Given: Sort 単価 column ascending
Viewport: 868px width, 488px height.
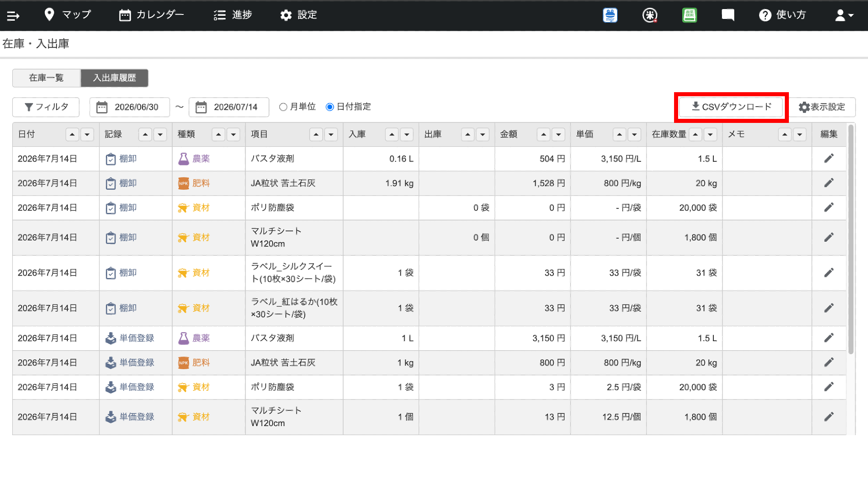Looking at the screenshot, I should [x=619, y=134].
